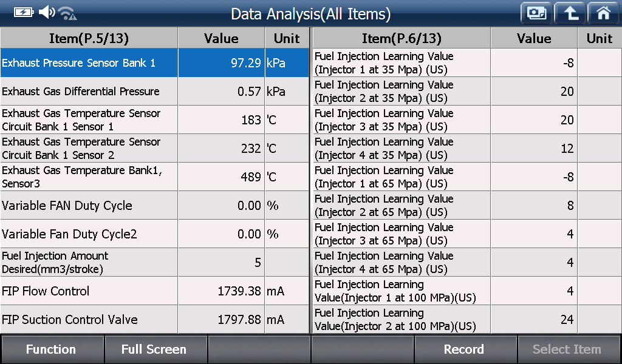Click the Item(P.6/13) column header
Screen dimensions: 622x364
pyautogui.click(x=402, y=38)
